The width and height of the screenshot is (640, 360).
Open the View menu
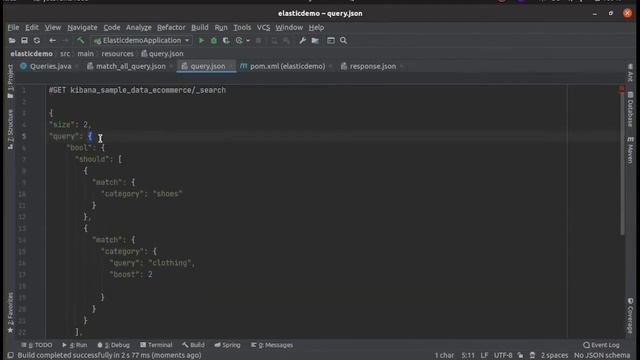(x=53, y=27)
